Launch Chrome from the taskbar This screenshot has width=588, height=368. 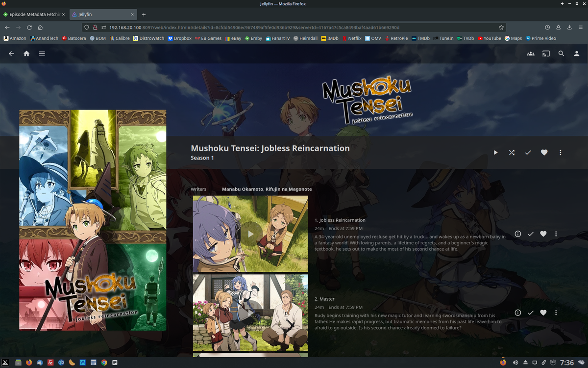(104, 363)
